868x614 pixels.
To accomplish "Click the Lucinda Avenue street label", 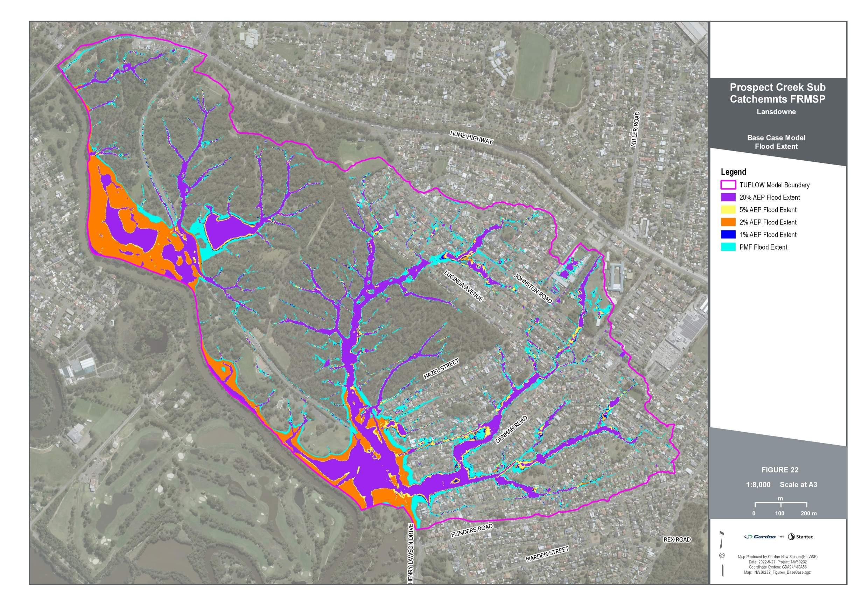I will (463, 286).
